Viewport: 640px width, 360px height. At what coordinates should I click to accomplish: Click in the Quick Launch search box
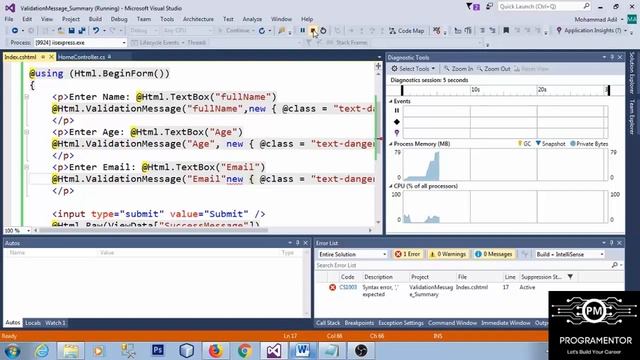(x=540, y=7)
